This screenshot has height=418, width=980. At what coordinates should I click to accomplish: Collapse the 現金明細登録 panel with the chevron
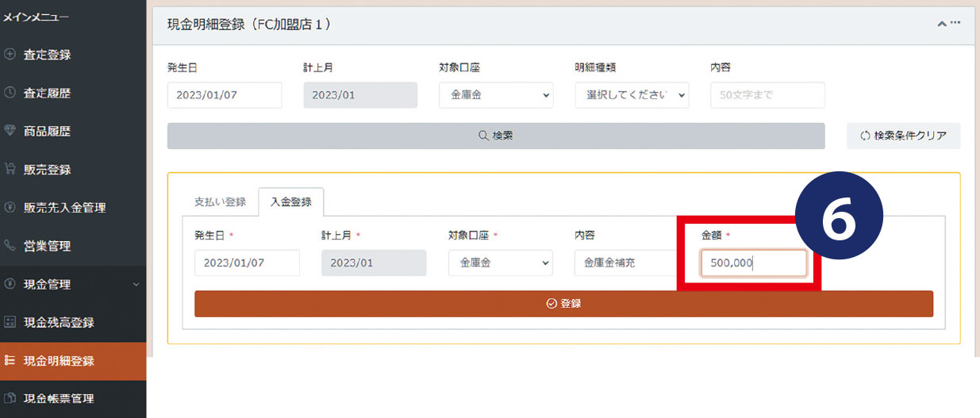pos(941,24)
